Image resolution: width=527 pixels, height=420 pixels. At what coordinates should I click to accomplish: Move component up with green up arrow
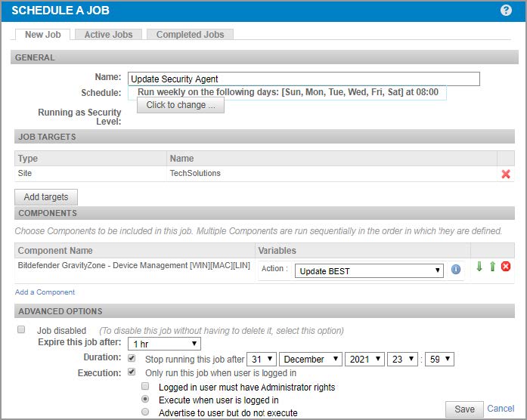click(x=492, y=267)
